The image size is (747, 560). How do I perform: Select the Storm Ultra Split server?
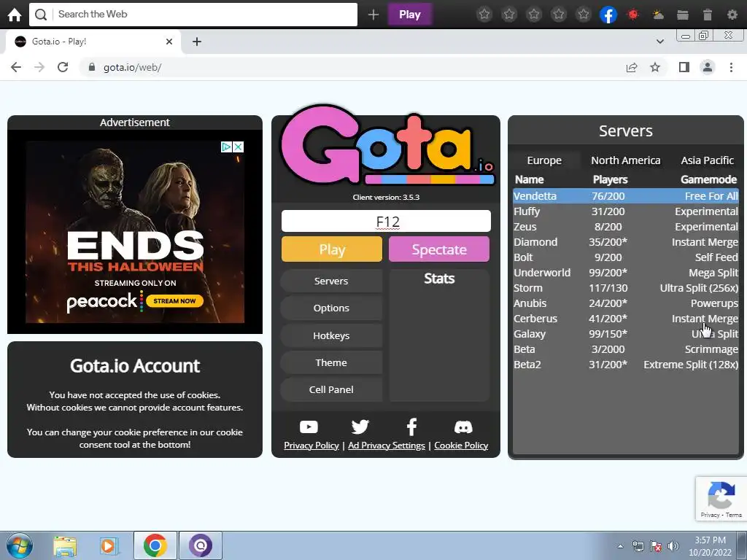(x=625, y=288)
